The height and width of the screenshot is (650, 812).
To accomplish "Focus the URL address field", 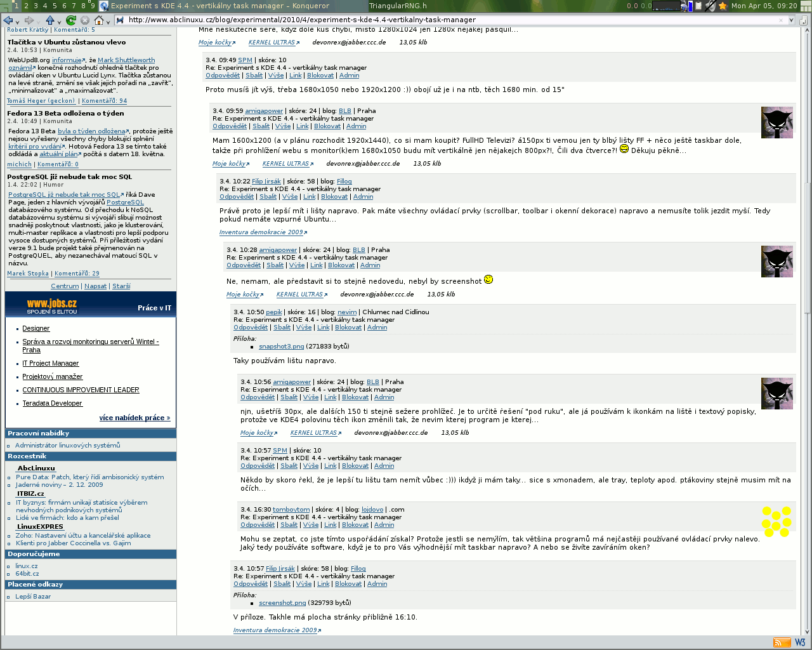I will pos(450,20).
